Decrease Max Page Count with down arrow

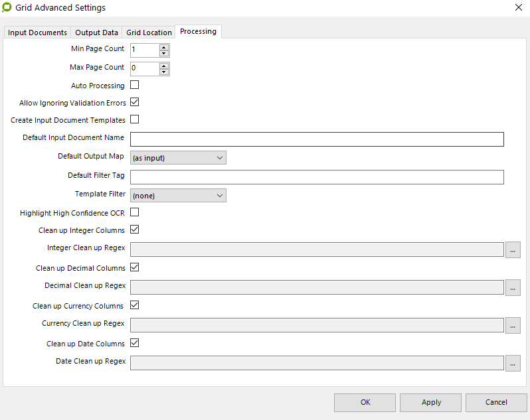point(163,72)
